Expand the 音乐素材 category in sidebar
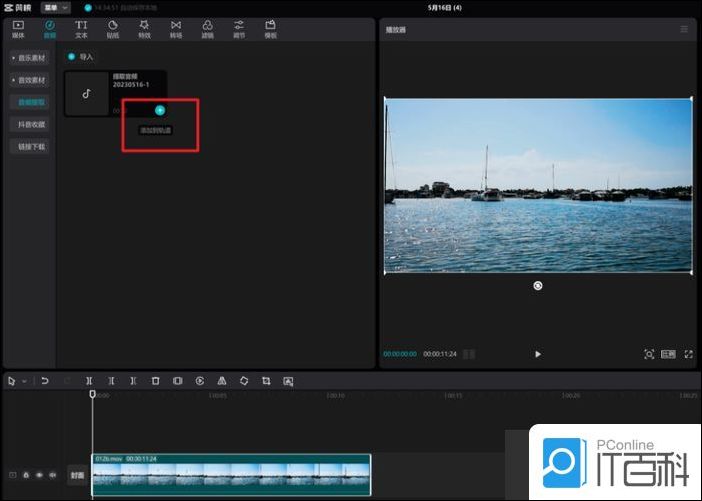Image resolution: width=702 pixels, height=501 pixels. pyautogui.click(x=30, y=58)
